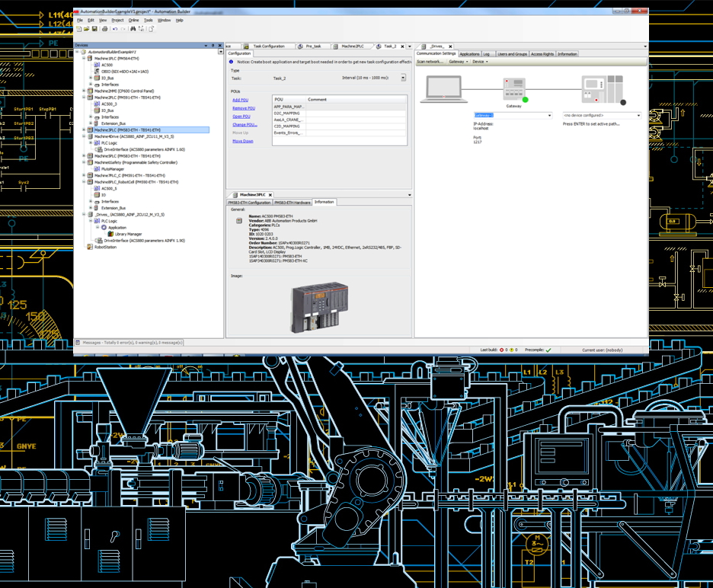Click the Open POU link

[241, 117]
